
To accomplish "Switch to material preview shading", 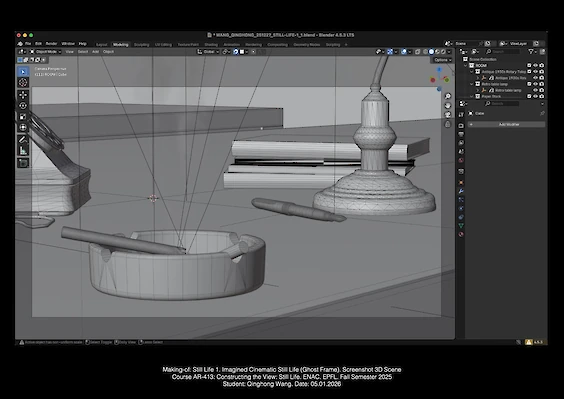I will click(x=437, y=51).
